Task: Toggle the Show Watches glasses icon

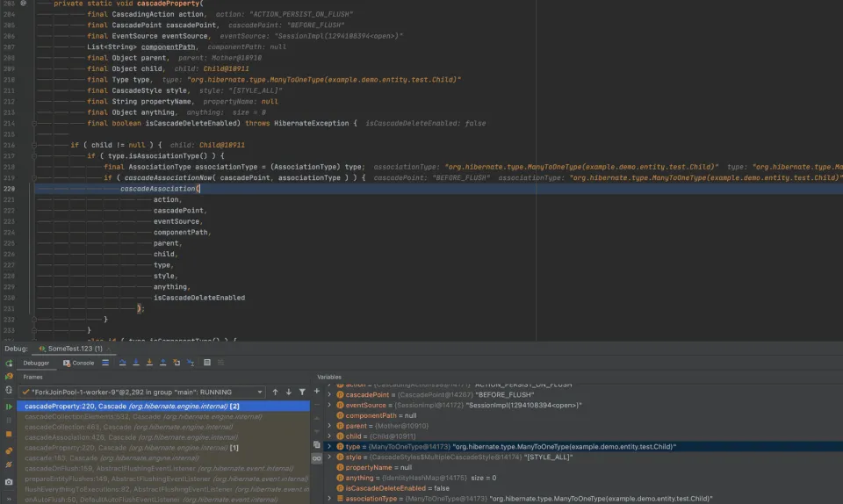Action: 317,458
